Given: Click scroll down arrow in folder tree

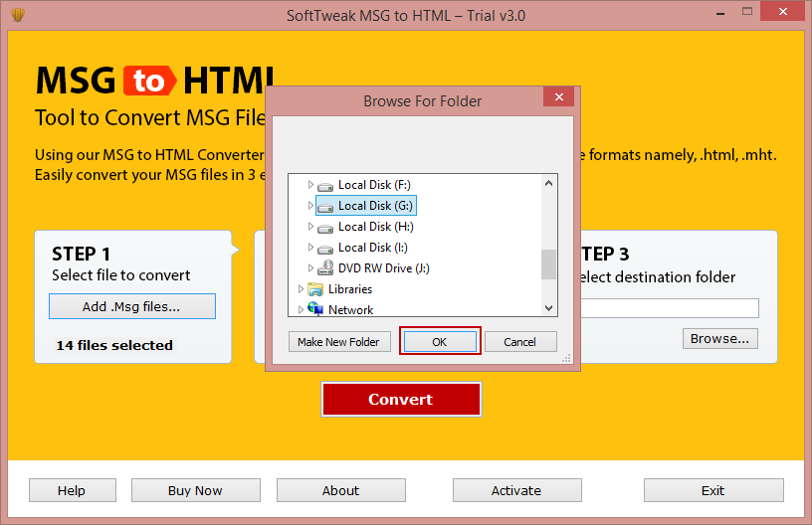Looking at the screenshot, I should coord(549,308).
